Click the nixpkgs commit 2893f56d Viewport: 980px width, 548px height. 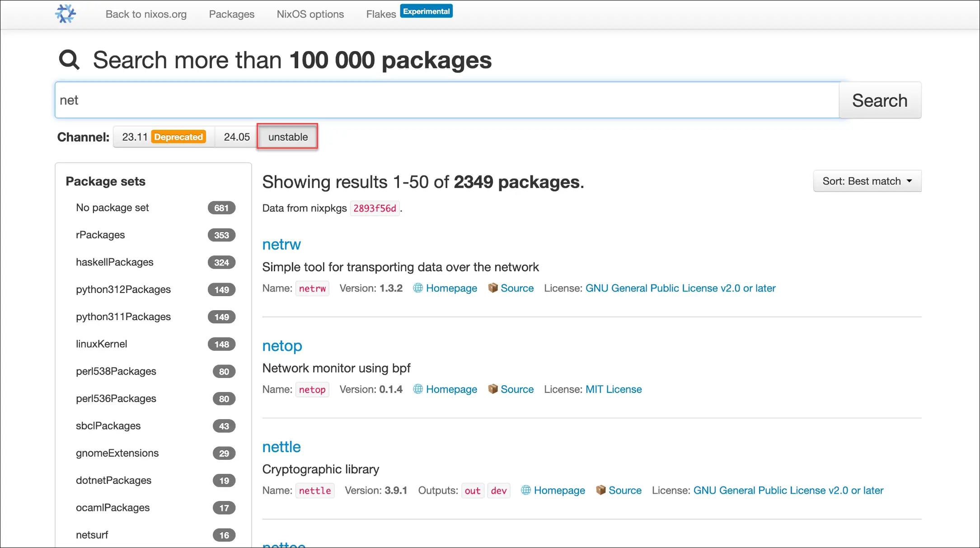click(x=375, y=208)
